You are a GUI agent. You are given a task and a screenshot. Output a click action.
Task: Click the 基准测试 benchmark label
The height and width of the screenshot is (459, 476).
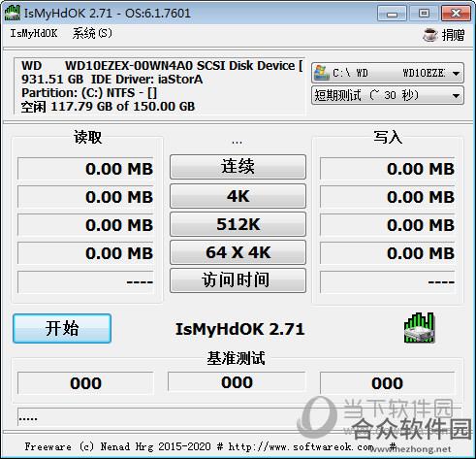point(237,358)
